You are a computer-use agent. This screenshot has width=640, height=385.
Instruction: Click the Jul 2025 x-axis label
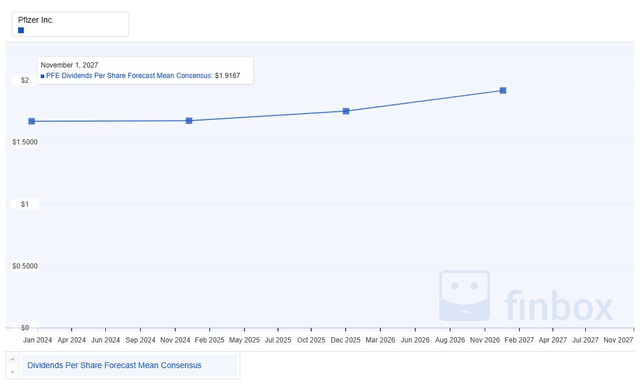click(x=278, y=340)
